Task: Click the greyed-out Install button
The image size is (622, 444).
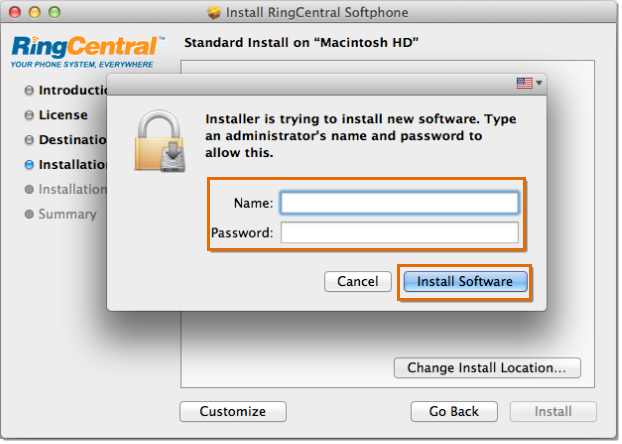Action: coord(553,411)
